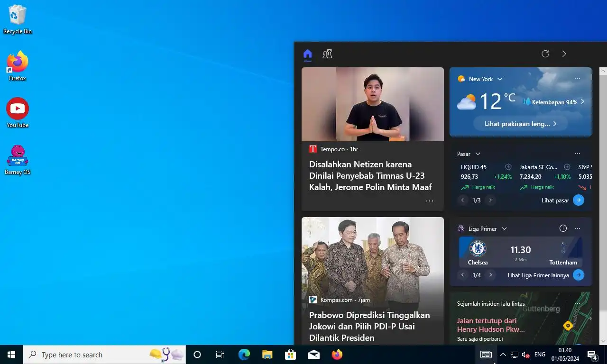The image size is (607, 364).
Task: Click the 12 °C temperature reading
Action: pyautogui.click(x=497, y=101)
